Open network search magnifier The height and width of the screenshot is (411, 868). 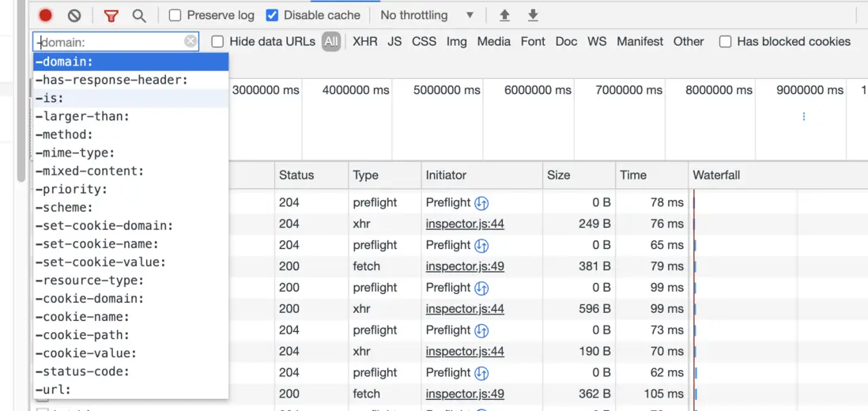point(139,15)
